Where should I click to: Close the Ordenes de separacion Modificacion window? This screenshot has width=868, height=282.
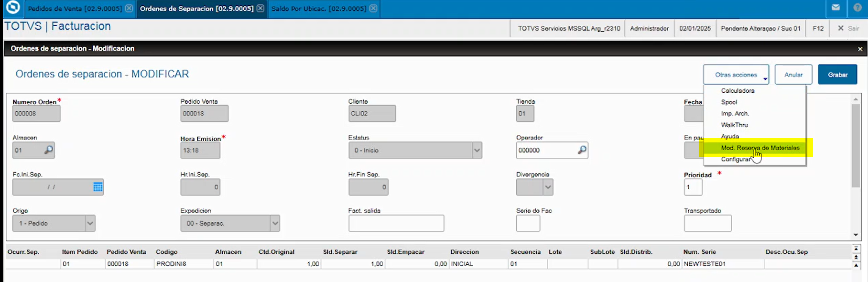pyautogui.click(x=860, y=49)
